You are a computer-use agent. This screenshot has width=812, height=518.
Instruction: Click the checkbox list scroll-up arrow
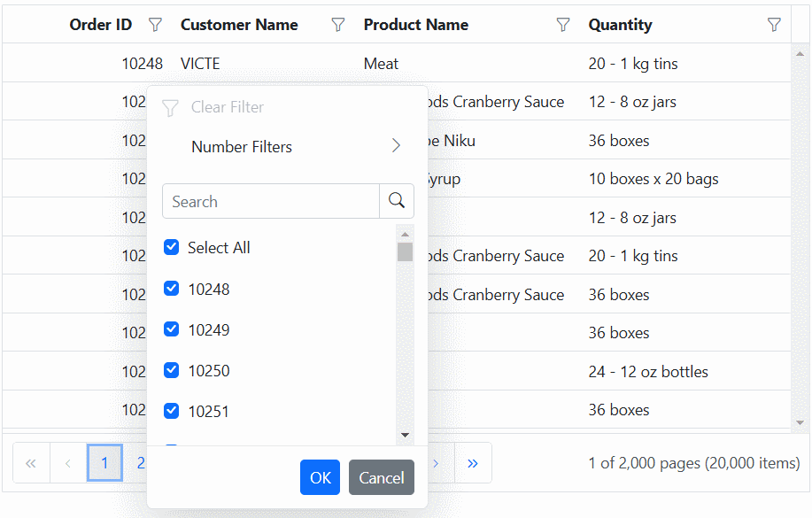pyautogui.click(x=405, y=234)
